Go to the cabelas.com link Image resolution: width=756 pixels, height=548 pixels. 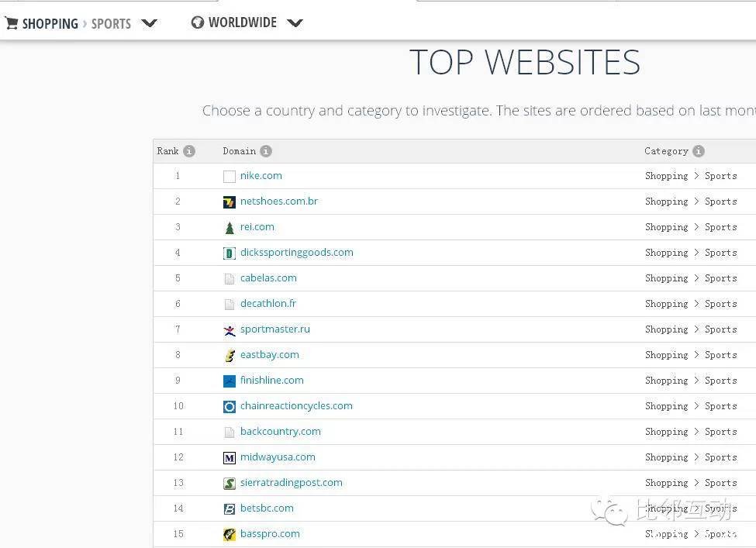pyautogui.click(x=268, y=277)
